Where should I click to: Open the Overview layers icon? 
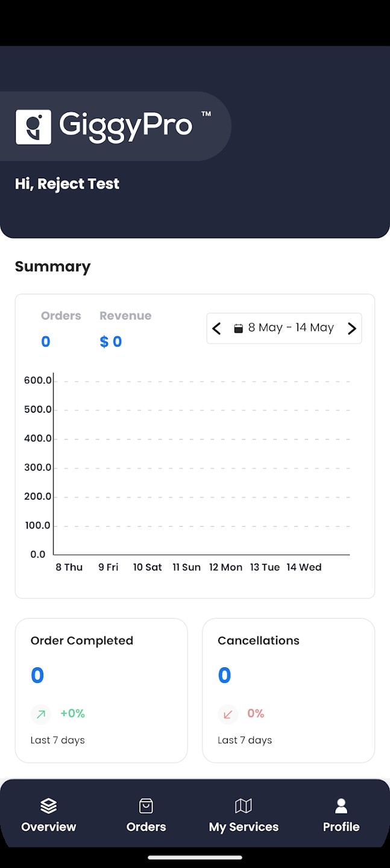(48, 805)
